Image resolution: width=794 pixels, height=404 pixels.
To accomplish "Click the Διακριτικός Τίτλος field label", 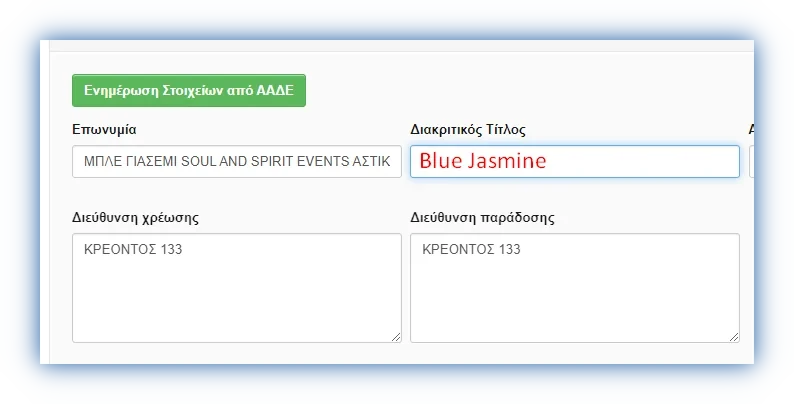I will click(468, 130).
